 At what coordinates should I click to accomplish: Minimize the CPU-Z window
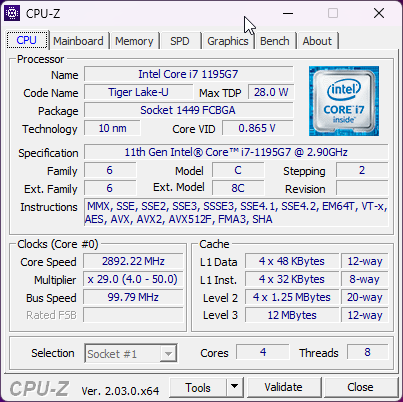(288, 13)
